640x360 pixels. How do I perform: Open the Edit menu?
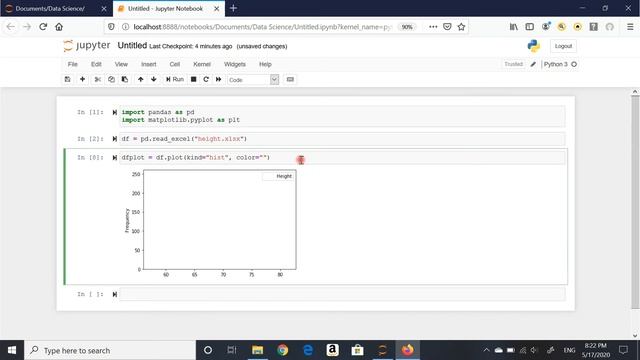(96, 64)
